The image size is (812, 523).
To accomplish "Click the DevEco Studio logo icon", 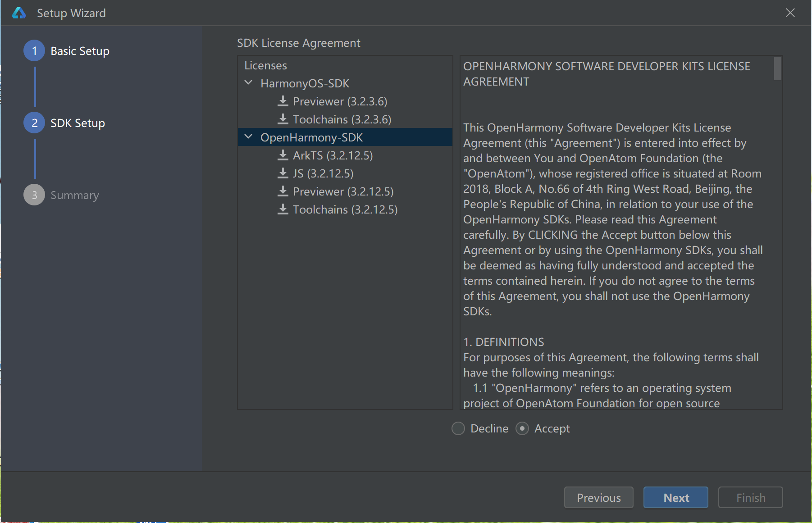I will click(19, 13).
